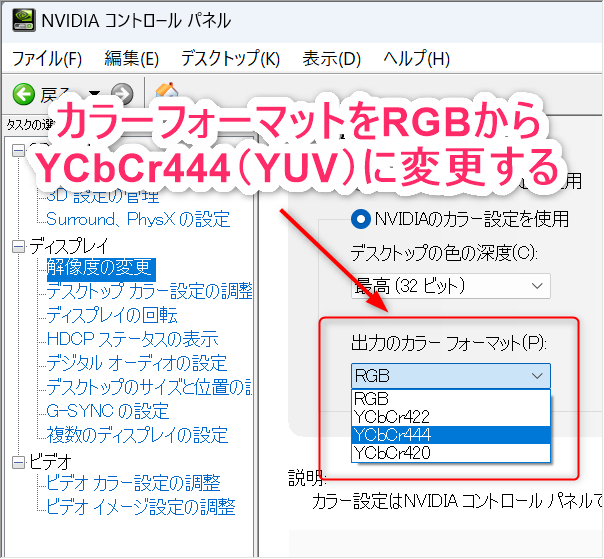Collapse the ビデオ tree node
The image size is (604, 559).
tap(18, 462)
